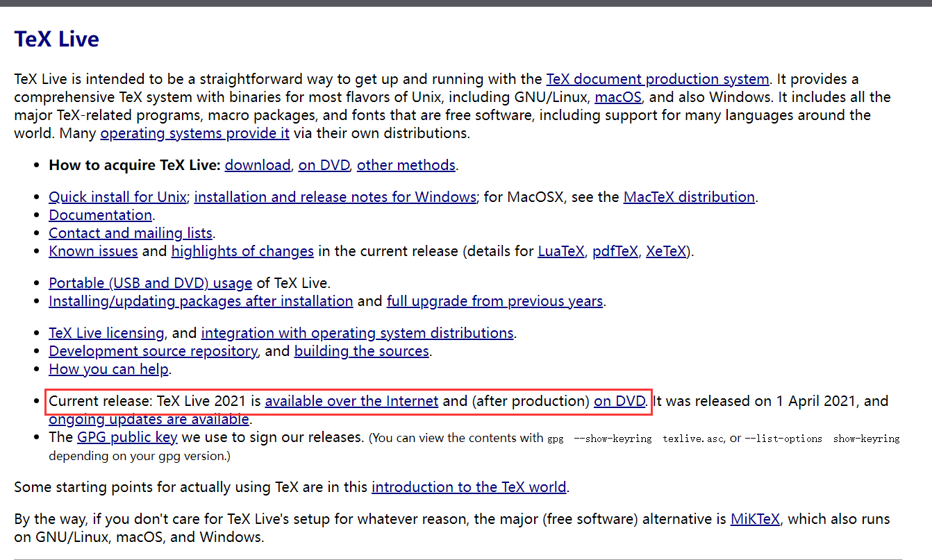Click How you can help link

(x=108, y=369)
